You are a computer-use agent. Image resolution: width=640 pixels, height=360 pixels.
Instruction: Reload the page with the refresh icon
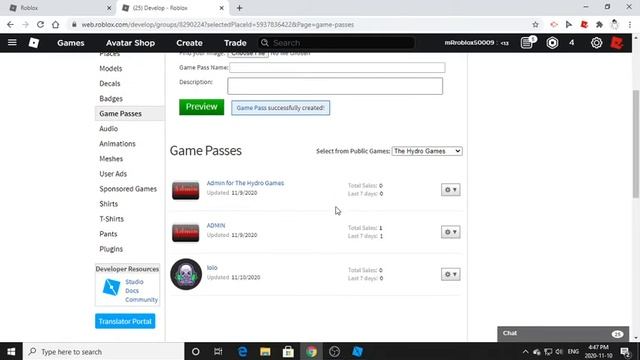[40, 24]
